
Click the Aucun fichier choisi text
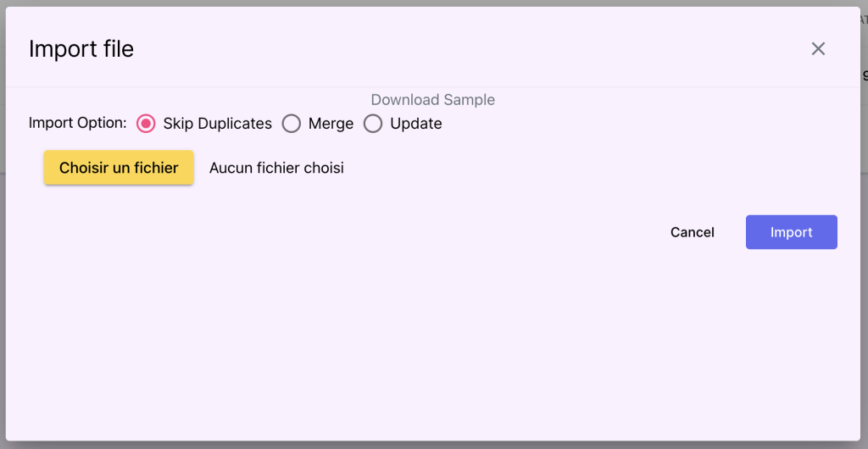(276, 168)
